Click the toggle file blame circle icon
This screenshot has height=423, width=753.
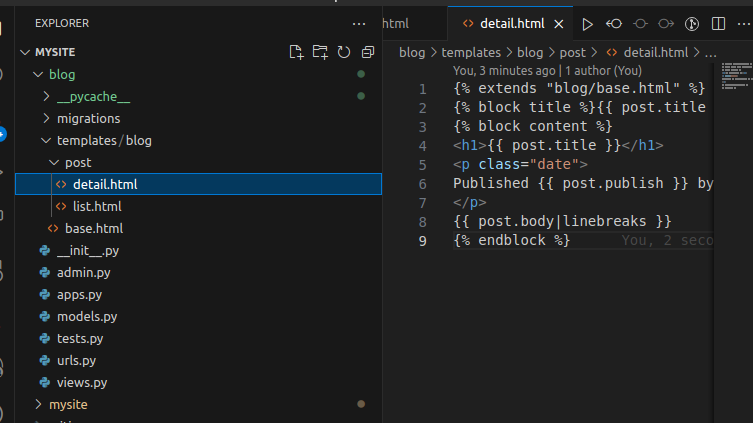(640, 24)
